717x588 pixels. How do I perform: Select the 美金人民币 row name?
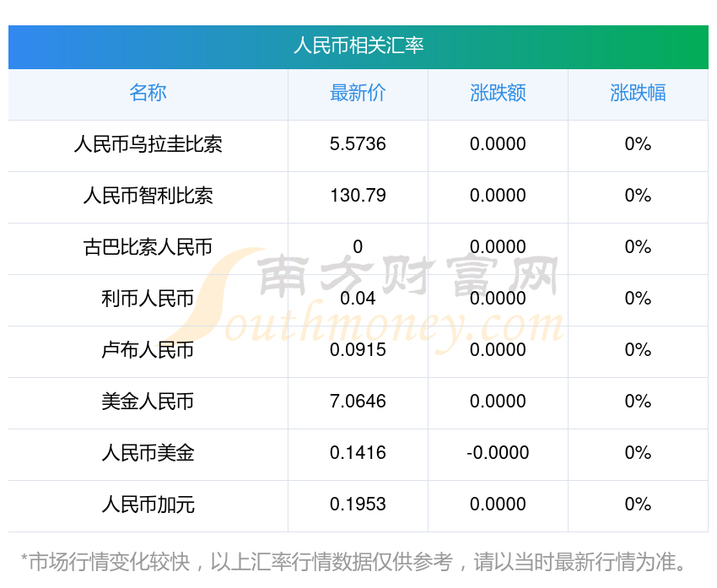coord(148,402)
